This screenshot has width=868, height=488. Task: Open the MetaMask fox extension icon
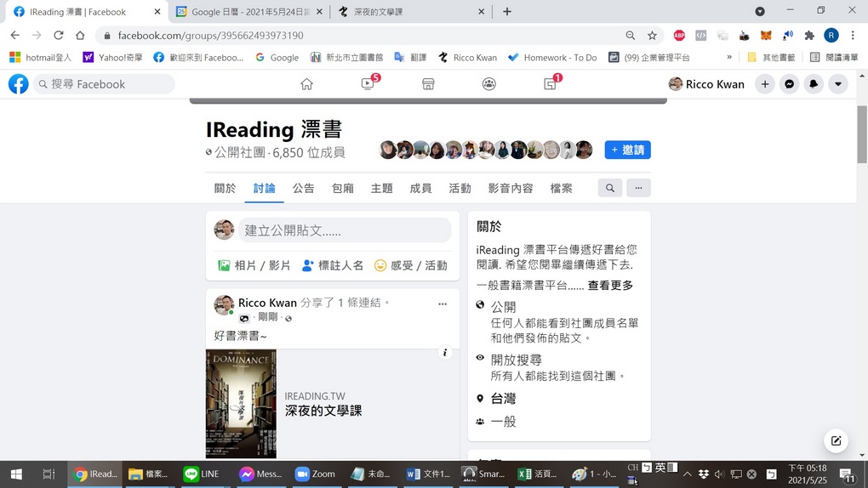click(x=766, y=36)
